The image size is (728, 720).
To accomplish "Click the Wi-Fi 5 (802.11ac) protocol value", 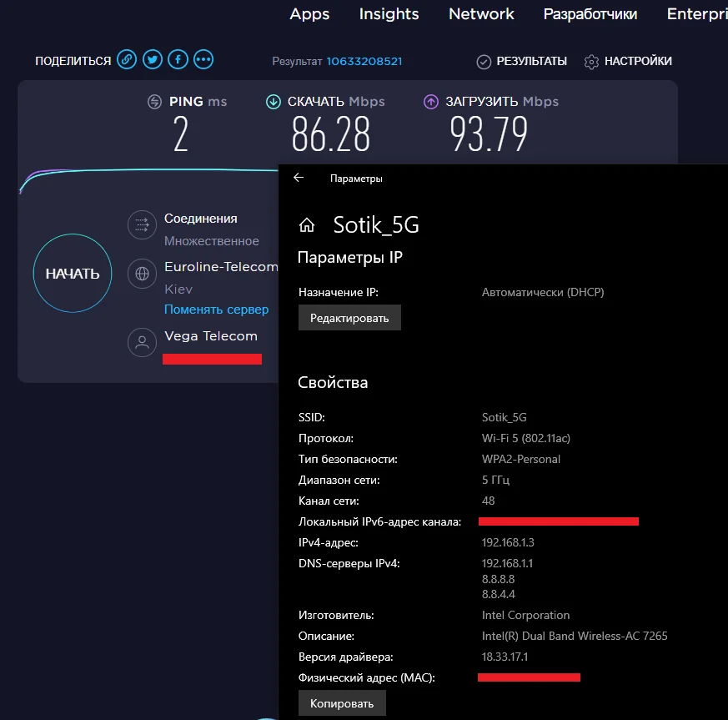I will pos(526,438).
